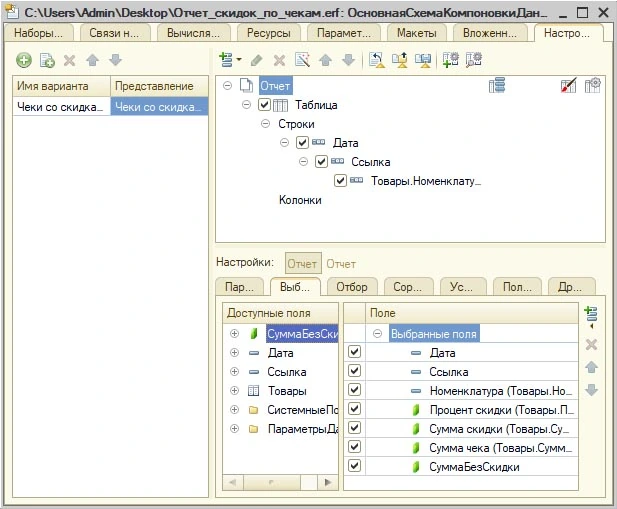Uncheck the Таблица checkbox
The width and height of the screenshot is (617, 509).
click(x=265, y=105)
